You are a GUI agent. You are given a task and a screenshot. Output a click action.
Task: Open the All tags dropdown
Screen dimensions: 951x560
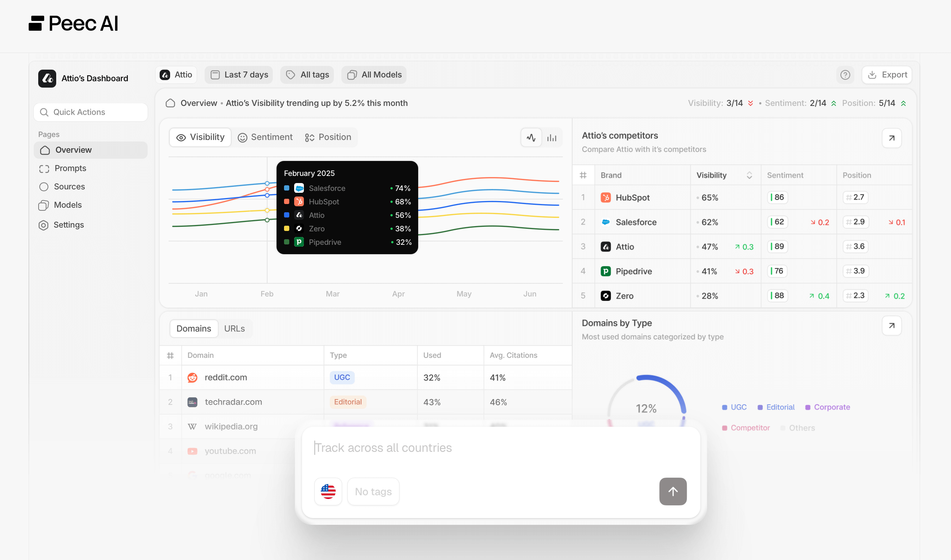307,75
